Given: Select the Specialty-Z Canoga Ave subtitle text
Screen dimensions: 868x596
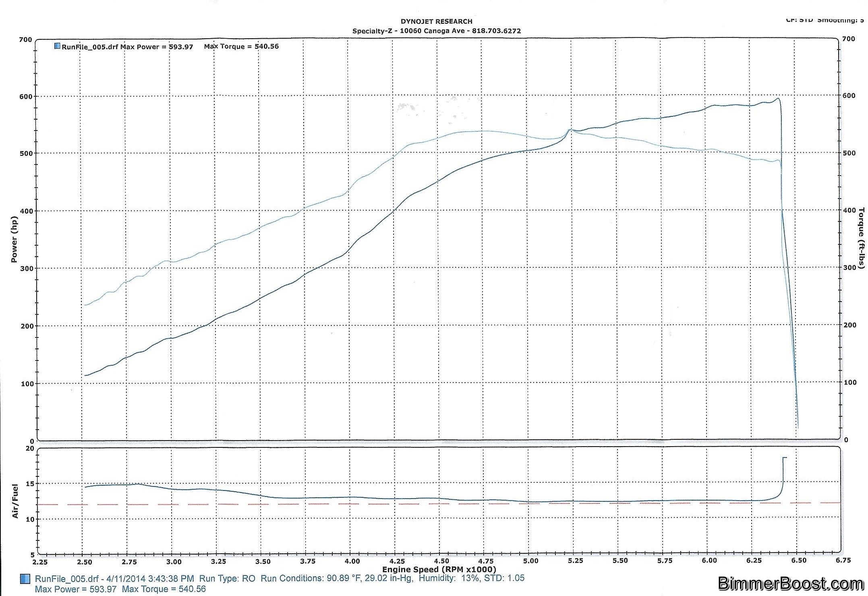Looking at the screenshot, I should (436, 31).
